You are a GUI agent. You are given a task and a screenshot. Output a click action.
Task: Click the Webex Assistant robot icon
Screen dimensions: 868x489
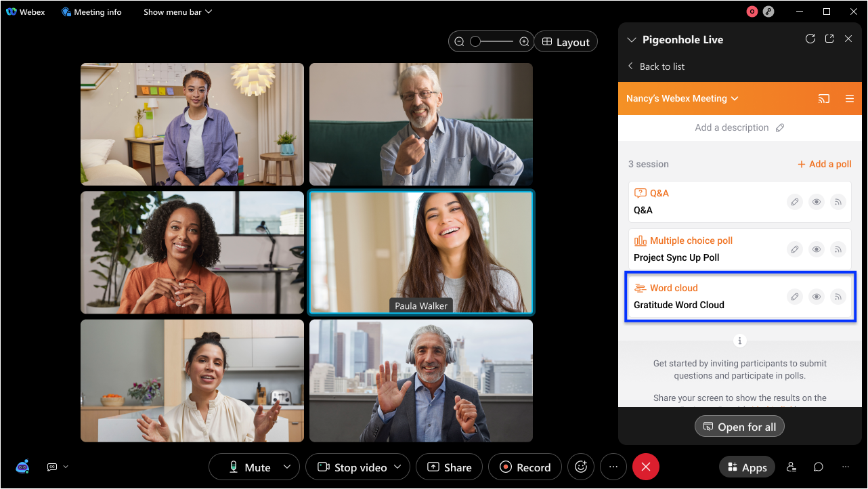point(23,467)
